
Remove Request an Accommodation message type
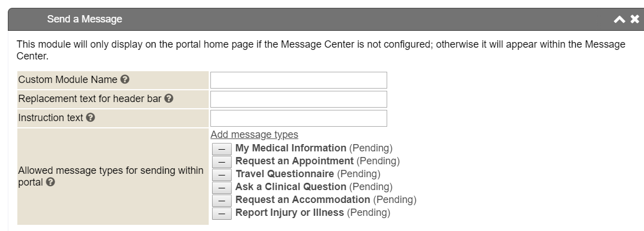[222, 200]
